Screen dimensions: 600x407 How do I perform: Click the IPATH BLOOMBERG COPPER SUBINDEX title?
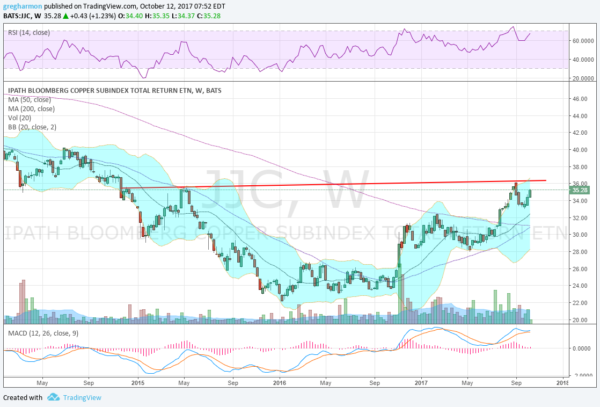point(115,91)
